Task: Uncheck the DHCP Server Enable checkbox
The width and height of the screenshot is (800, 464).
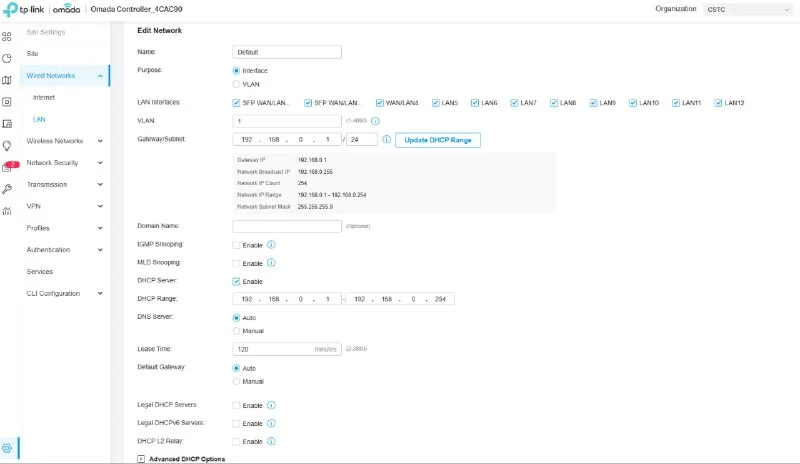Action: pyautogui.click(x=236, y=281)
